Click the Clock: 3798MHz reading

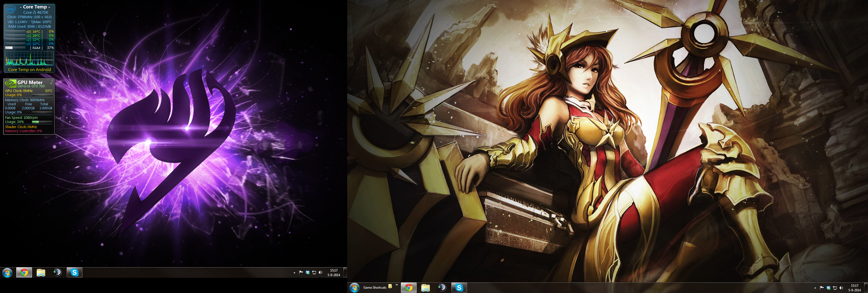click(x=30, y=17)
